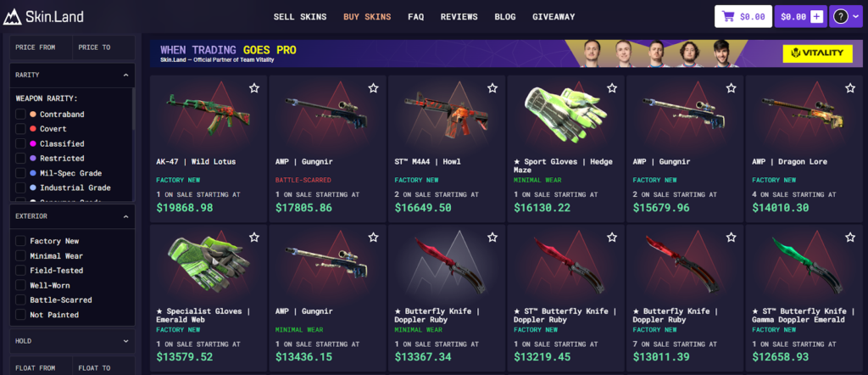Tick the Battle-Scarred exterior checkbox
This screenshot has height=375, width=868.
[x=20, y=299]
